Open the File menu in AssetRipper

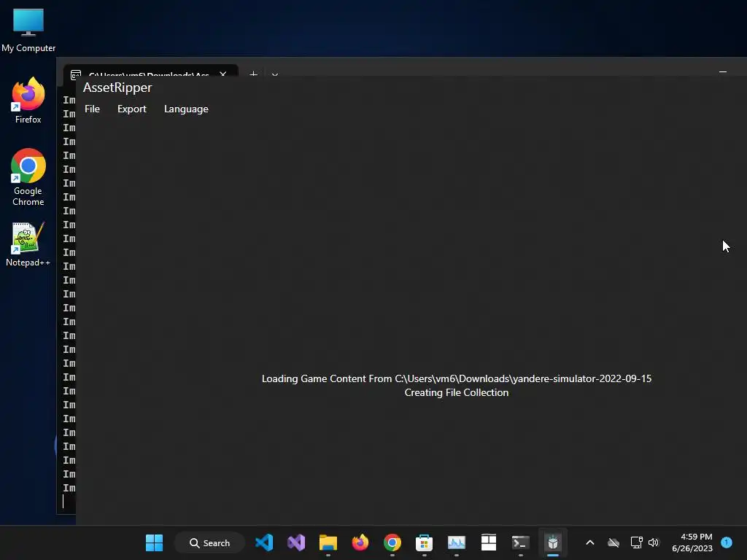coord(92,109)
